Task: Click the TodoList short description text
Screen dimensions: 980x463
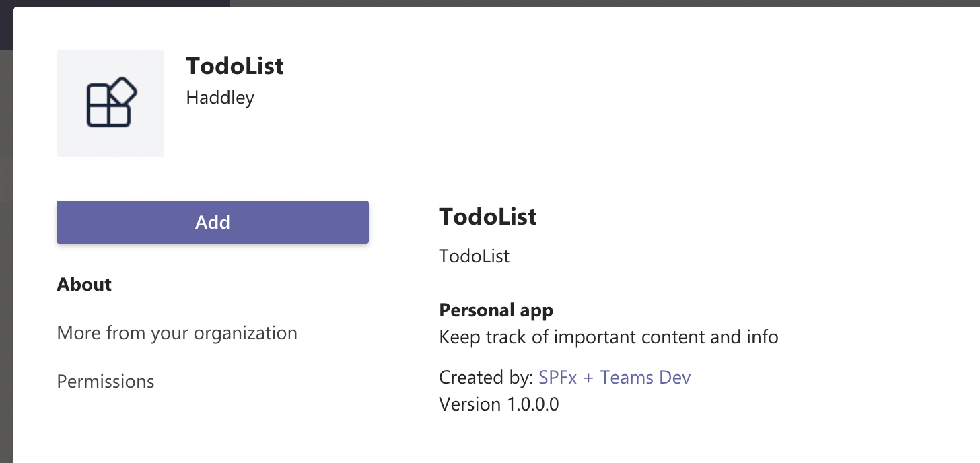Action: [474, 256]
